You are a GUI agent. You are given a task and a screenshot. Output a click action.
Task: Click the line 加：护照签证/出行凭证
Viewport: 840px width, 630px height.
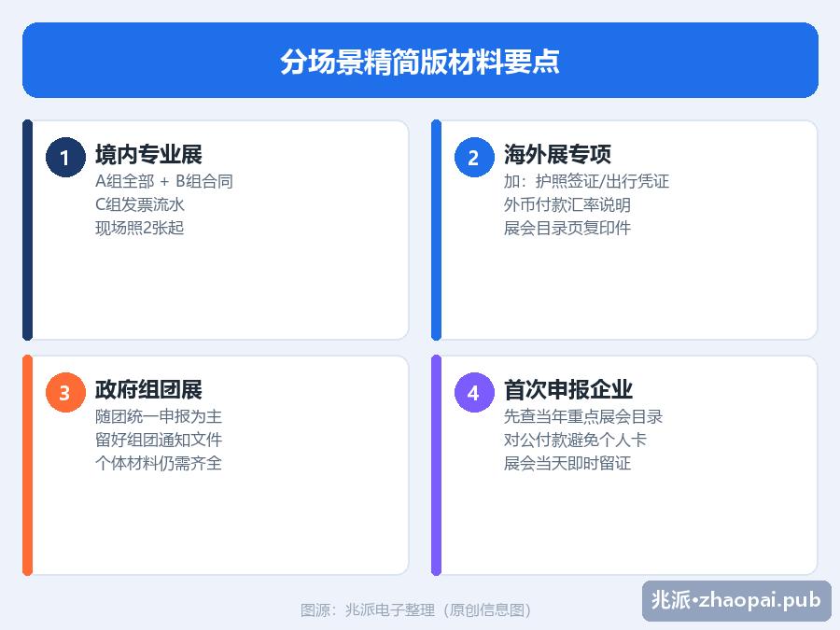[586, 181]
